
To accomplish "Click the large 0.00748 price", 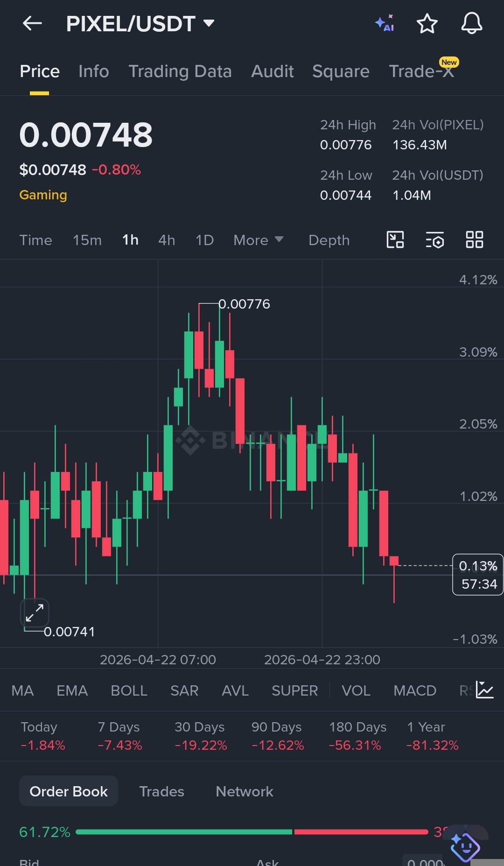I will pyautogui.click(x=86, y=135).
